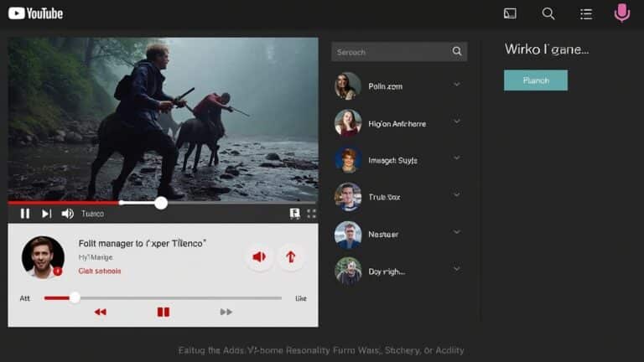Open Polin.zom avatar thumbnail
The image size is (644, 362).
click(x=348, y=85)
